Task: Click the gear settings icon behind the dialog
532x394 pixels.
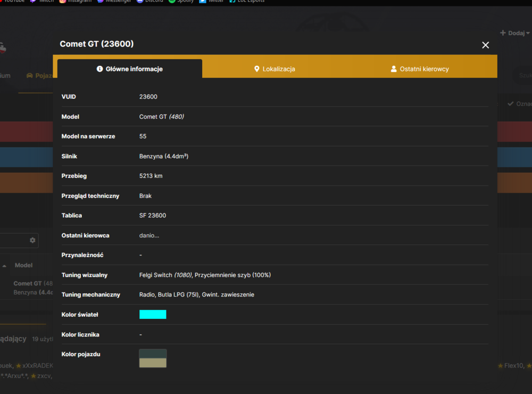Action: [32, 240]
